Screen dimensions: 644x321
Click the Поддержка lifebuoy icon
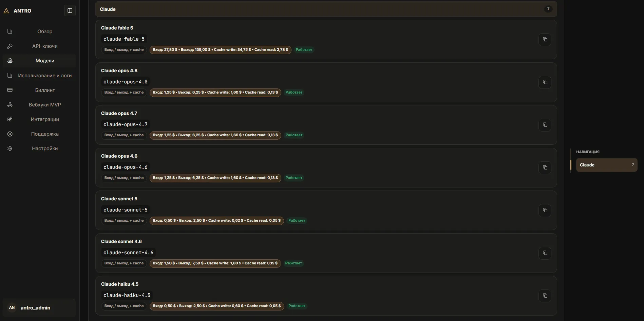point(10,134)
